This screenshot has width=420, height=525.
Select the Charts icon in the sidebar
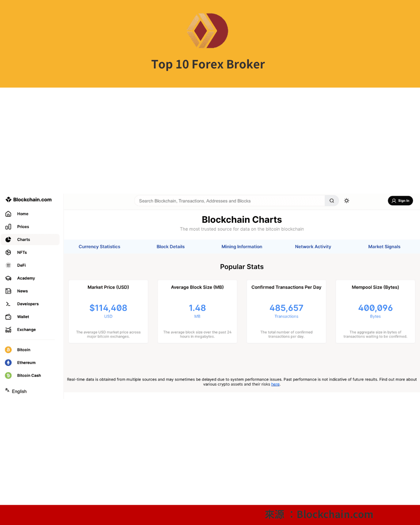9,240
